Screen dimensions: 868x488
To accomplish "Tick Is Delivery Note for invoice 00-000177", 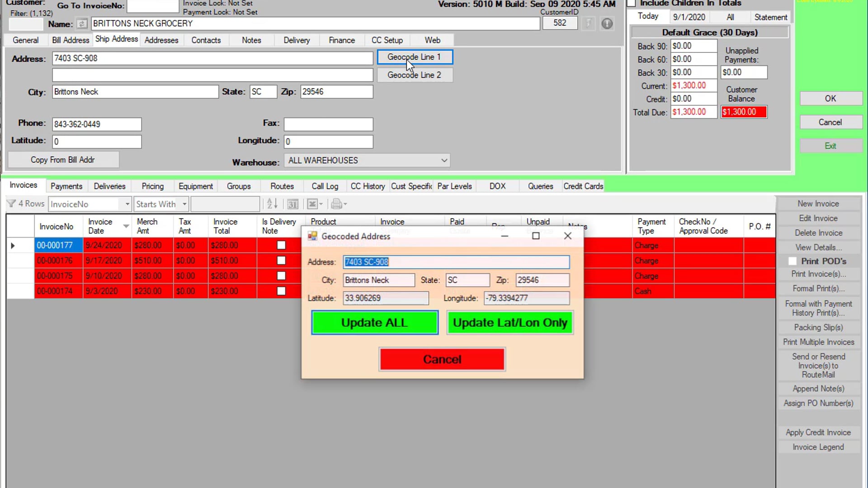I will [281, 245].
